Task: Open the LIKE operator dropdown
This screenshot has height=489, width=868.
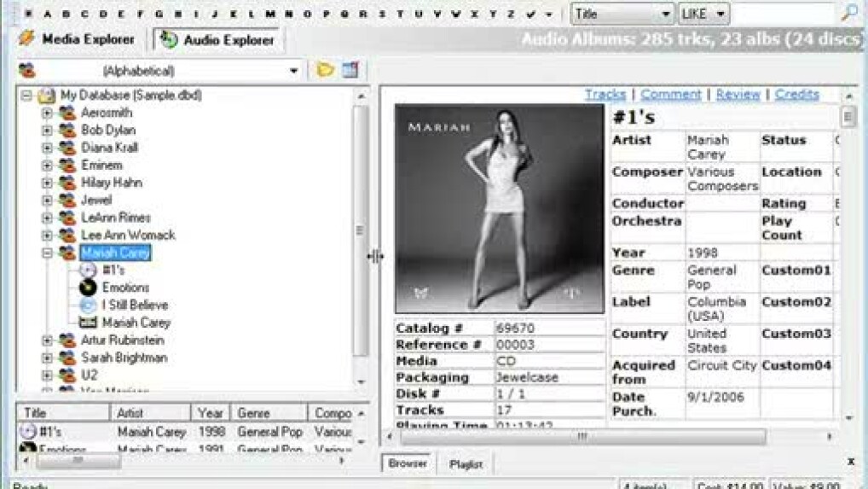Action: coord(720,15)
